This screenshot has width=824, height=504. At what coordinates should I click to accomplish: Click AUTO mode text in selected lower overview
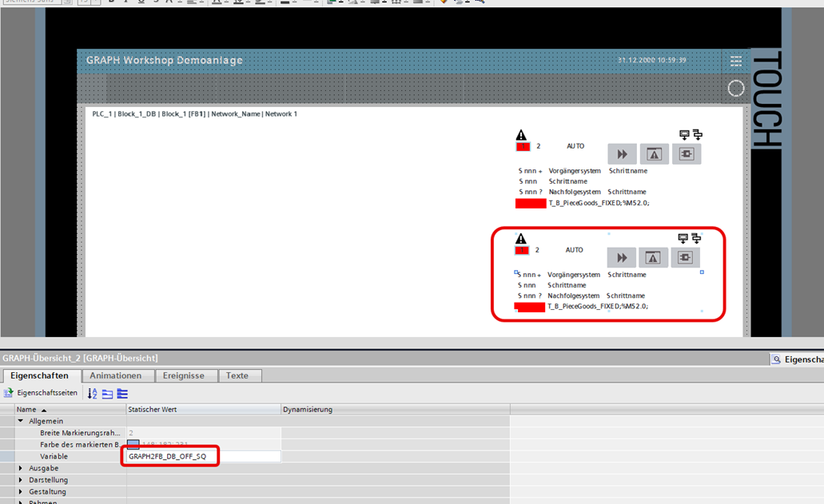[x=575, y=250]
